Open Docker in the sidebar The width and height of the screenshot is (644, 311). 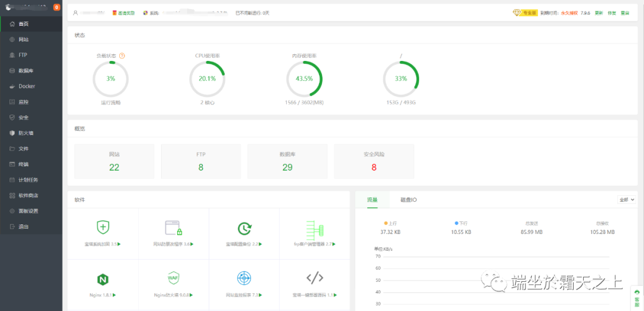[x=27, y=86]
